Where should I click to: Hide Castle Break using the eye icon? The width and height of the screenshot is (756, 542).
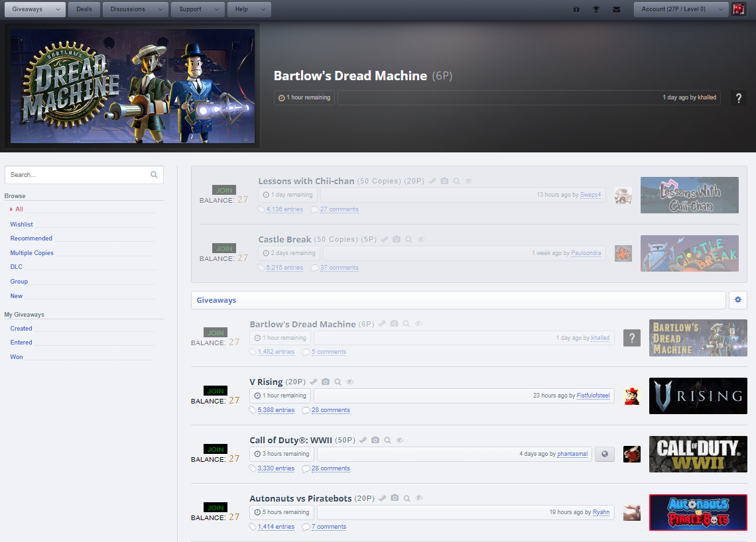click(421, 239)
